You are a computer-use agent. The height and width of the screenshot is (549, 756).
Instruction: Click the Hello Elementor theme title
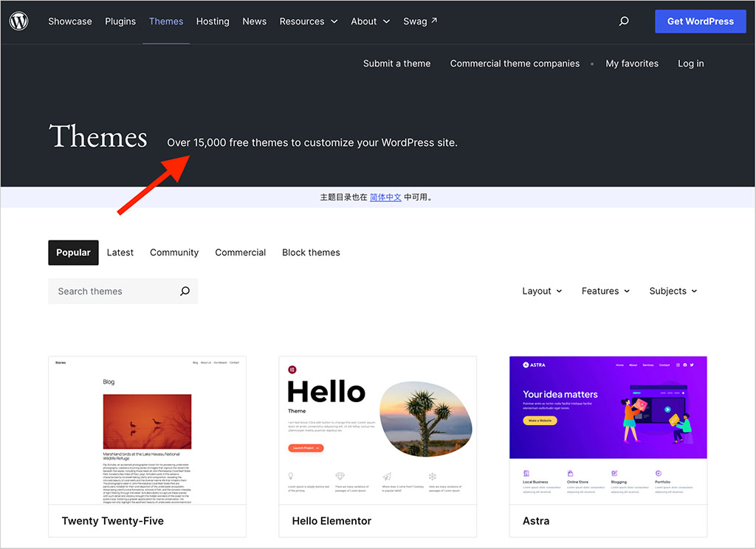(x=331, y=521)
